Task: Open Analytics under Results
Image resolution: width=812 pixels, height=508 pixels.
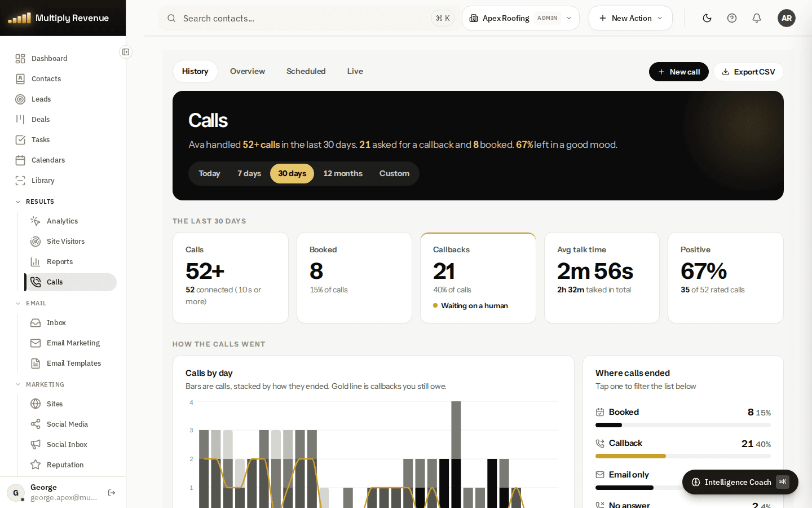Action: (x=70, y=221)
